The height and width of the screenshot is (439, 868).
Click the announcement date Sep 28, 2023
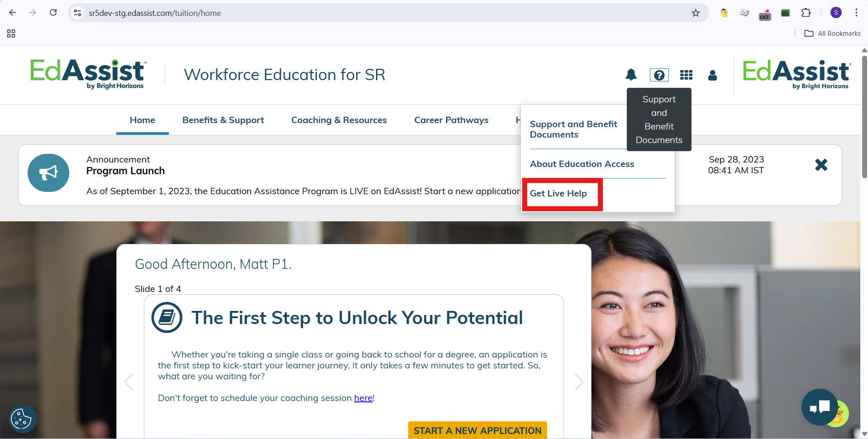pos(736,159)
